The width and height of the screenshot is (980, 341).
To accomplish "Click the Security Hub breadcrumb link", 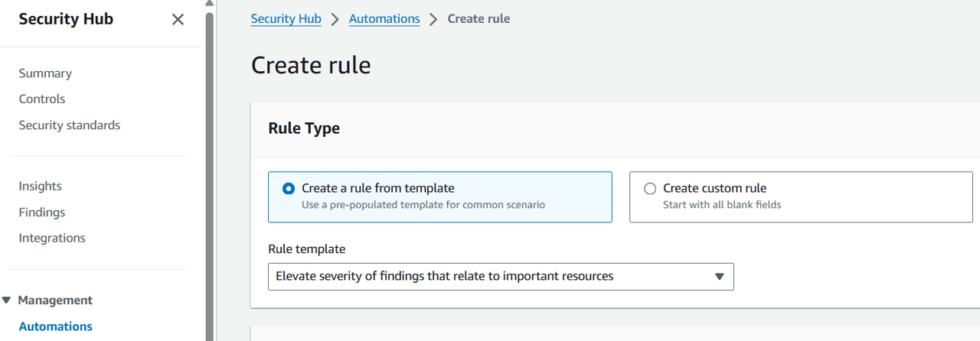I will [x=286, y=19].
